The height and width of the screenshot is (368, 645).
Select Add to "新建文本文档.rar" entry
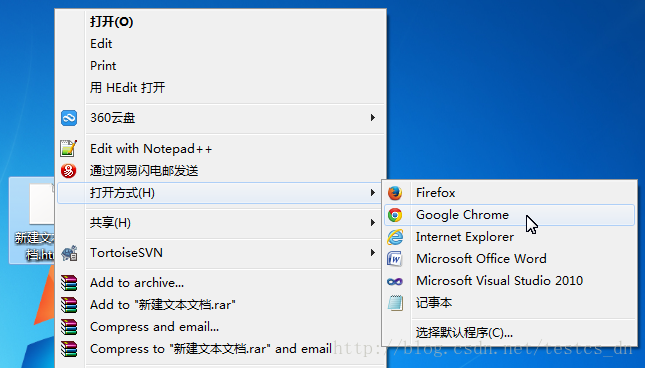click(x=220, y=305)
